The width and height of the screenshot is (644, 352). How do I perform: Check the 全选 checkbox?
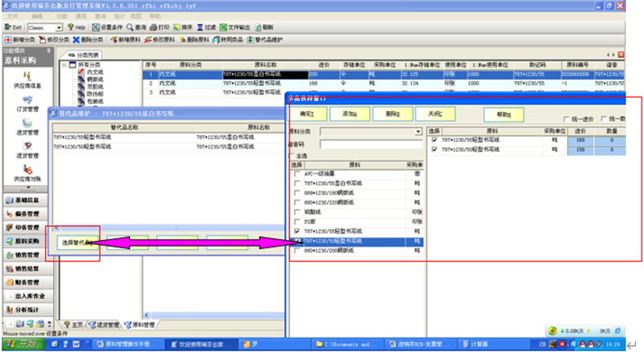(x=296, y=156)
